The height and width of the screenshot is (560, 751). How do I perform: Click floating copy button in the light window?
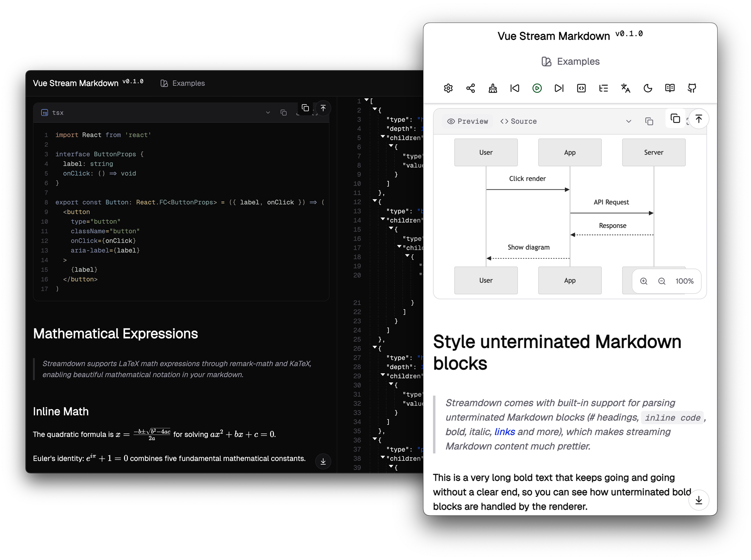click(x=675, y=118)
